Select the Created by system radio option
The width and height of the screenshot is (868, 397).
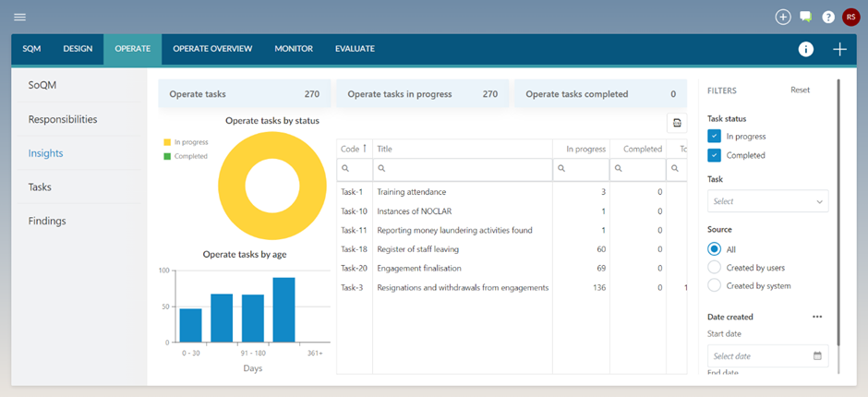(714, 285)
